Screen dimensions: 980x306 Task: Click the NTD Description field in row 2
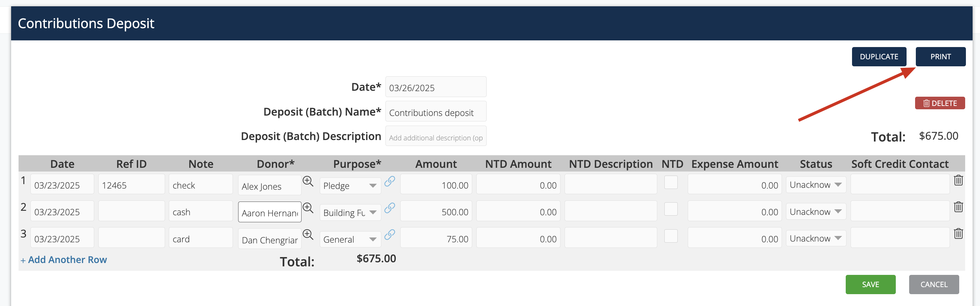click(x=611, y=211)
